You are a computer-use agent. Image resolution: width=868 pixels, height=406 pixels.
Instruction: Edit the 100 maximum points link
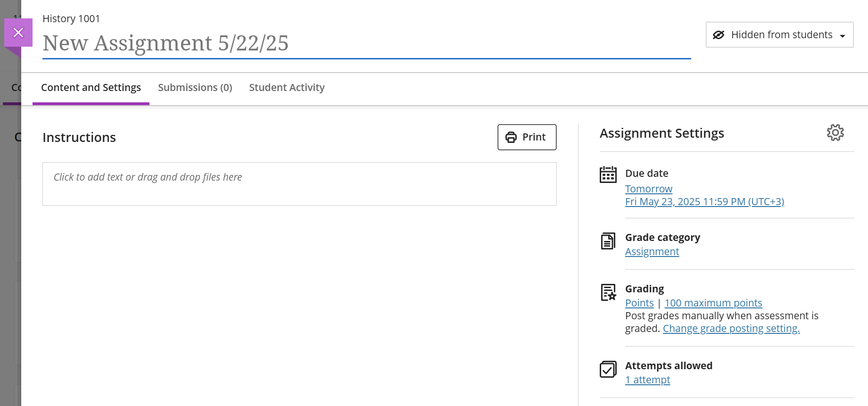713,303
